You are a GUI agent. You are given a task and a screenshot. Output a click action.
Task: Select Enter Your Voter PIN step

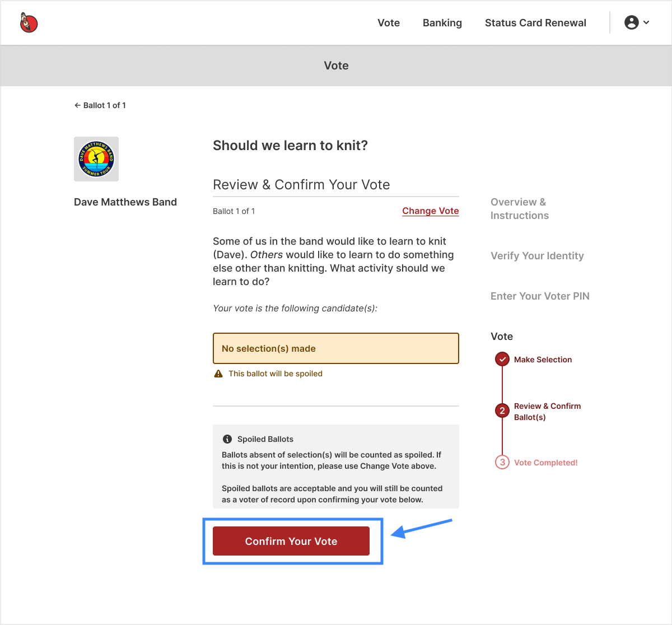click(540, 296)
